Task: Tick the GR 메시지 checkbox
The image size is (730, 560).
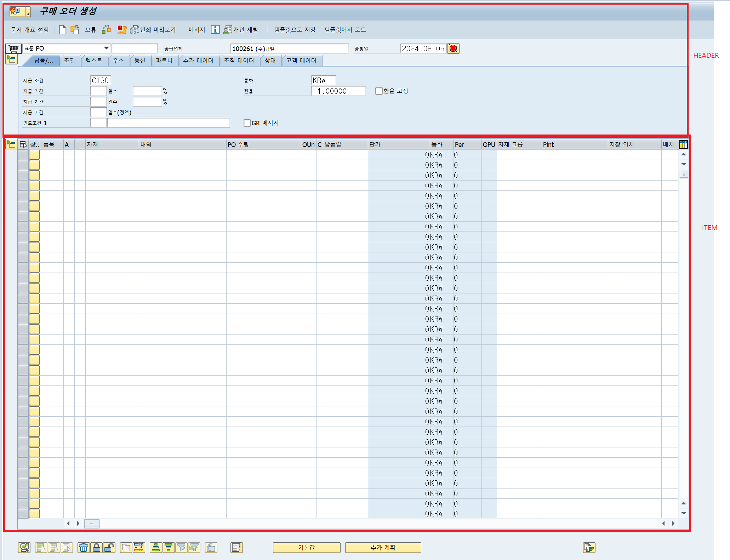Action: (247, 123)
